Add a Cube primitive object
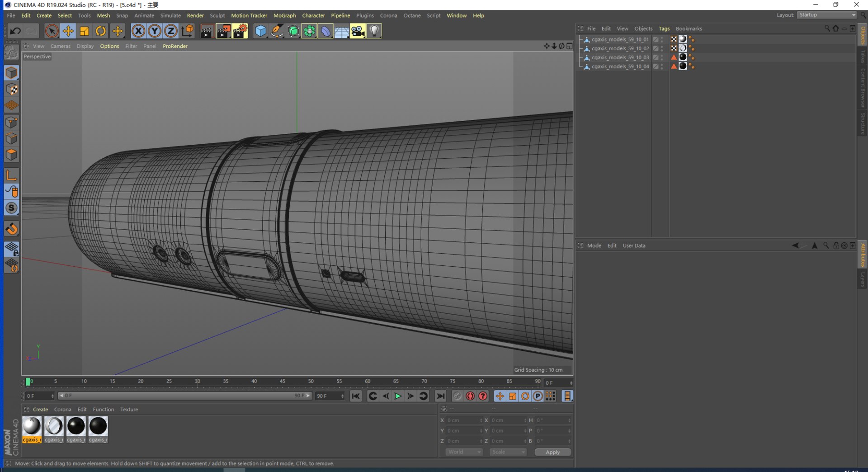Screen dimensions: 868x472 coord(260,31)
